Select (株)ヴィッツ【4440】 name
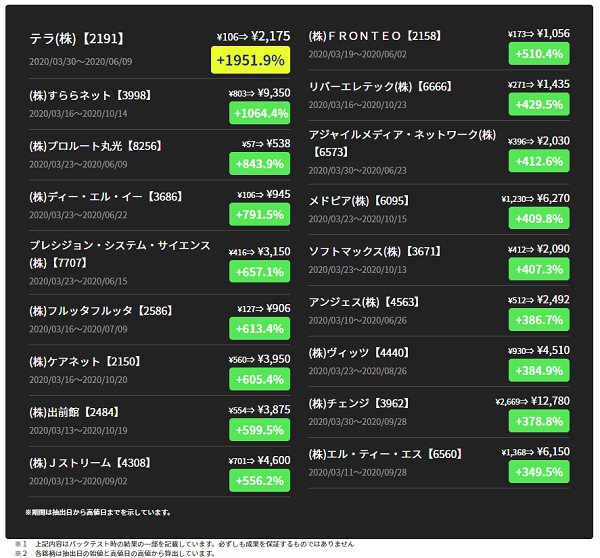The width and height of the screenshot is (600, 558). 359,352
